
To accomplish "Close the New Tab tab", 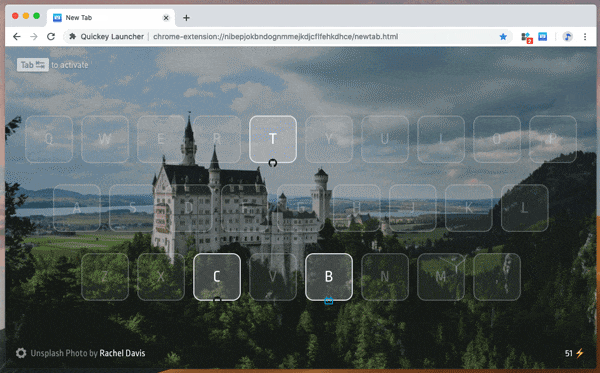I will coord(166,18).
